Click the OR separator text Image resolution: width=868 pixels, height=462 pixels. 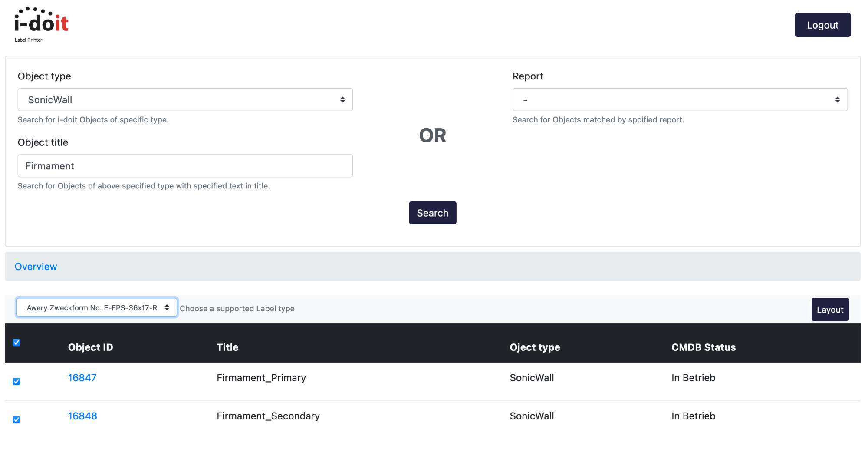point(433,135)
